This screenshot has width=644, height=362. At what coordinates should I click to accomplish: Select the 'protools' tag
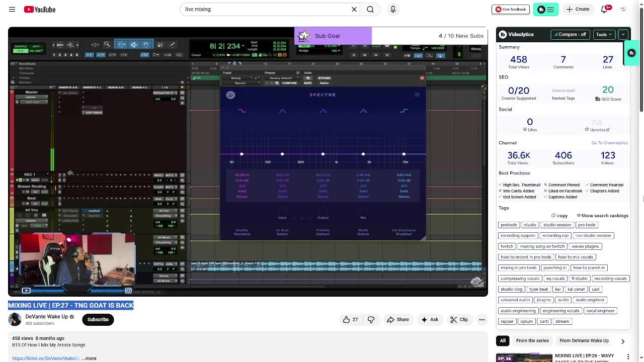click(x=509, y=225)
